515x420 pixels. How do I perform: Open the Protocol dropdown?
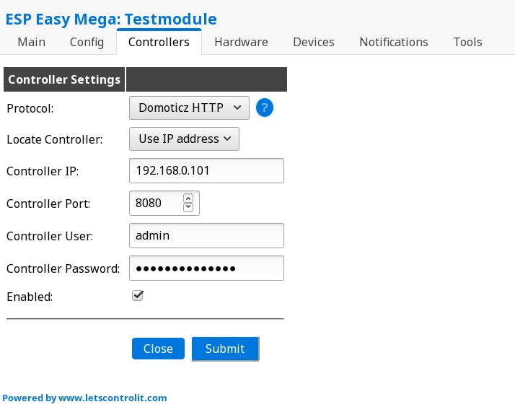(x=189, y=108)
